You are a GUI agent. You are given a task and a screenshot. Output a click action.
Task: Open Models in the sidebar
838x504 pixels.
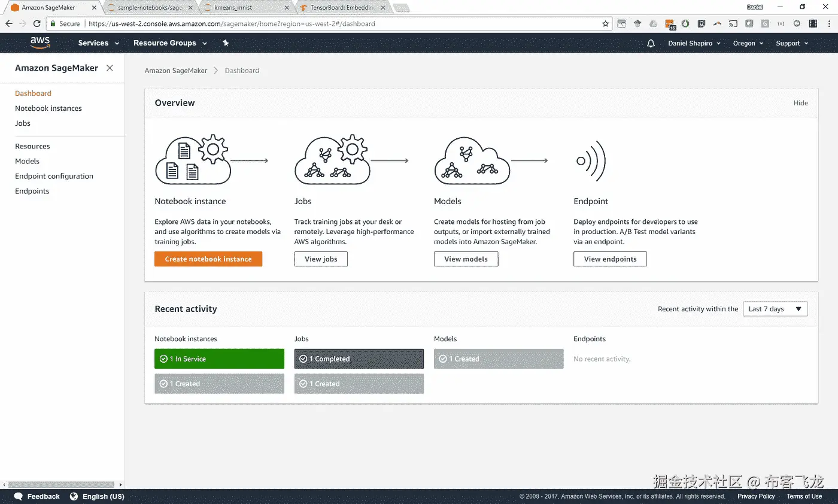click(x=27, y=161)
